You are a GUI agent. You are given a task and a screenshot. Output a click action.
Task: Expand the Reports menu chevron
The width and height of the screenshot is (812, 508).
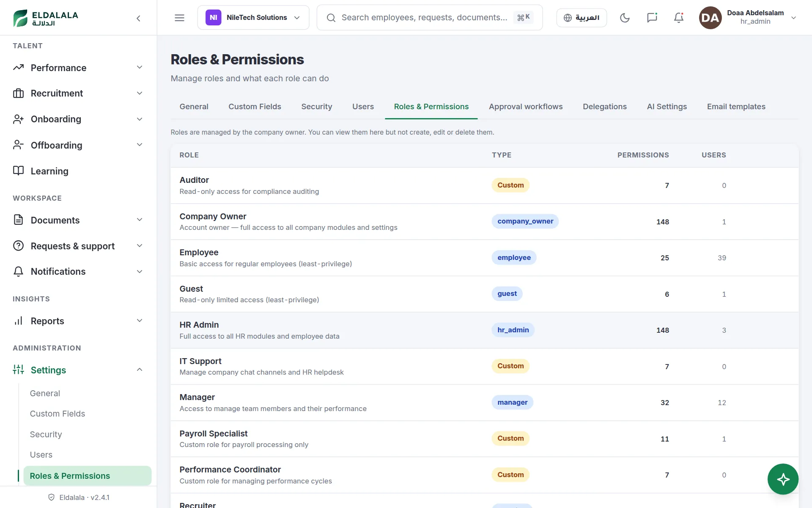pos(140,320)
